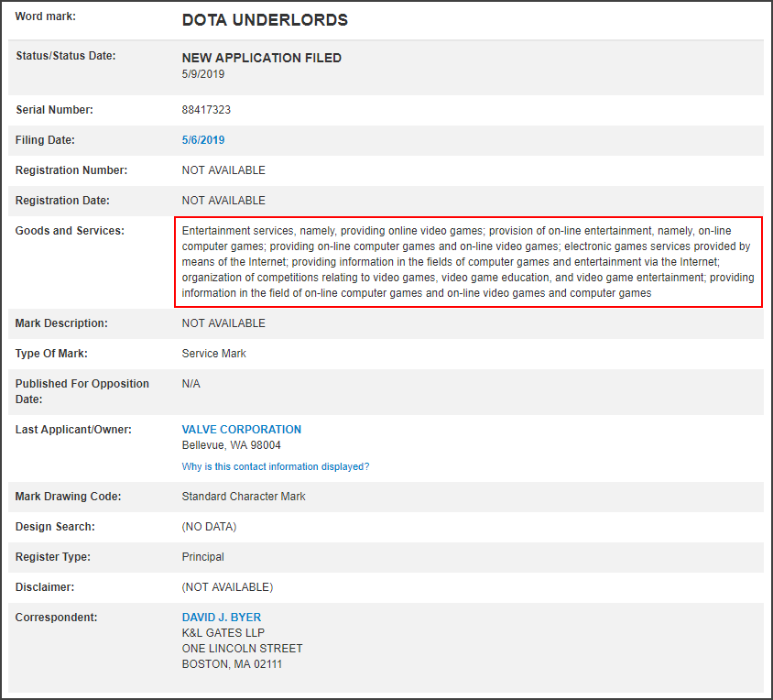Click the Principal register type value

click(x=202, y=557)
